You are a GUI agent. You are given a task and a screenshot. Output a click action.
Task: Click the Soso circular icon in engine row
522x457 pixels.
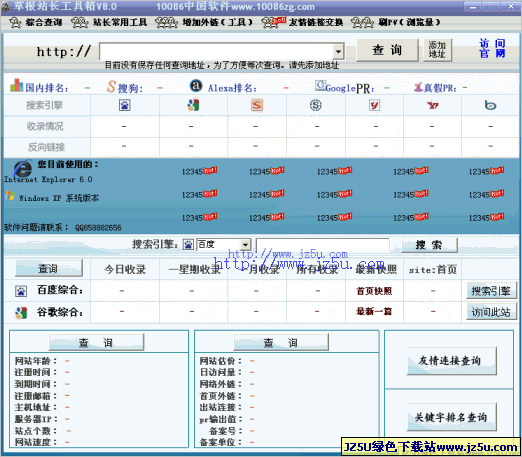pos(316,105)
